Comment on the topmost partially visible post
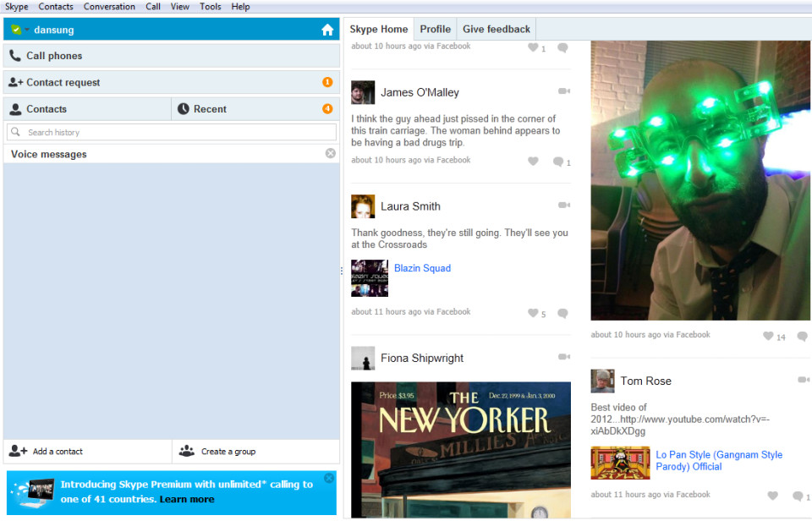The image size is (812, 521). 563,47
